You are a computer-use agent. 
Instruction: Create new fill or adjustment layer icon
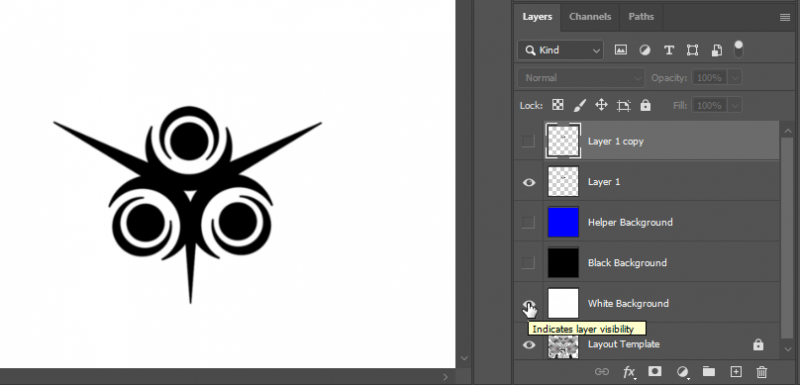(x=682, y=372)
